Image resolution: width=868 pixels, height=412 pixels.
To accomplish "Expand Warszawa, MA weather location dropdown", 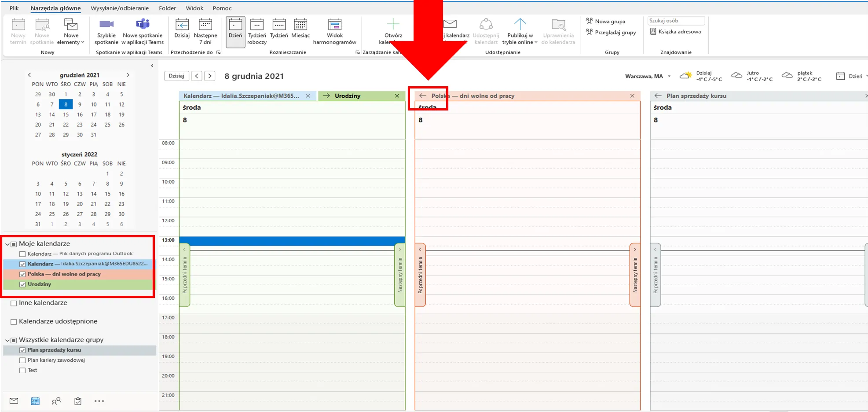I will click(x=669, y=76).
